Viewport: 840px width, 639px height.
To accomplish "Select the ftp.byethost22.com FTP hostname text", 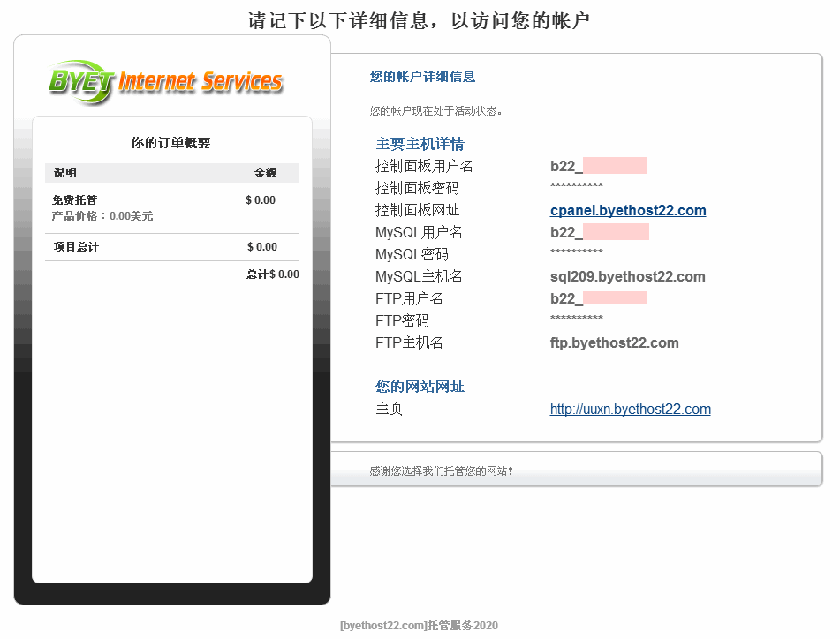I will point(614,342).
